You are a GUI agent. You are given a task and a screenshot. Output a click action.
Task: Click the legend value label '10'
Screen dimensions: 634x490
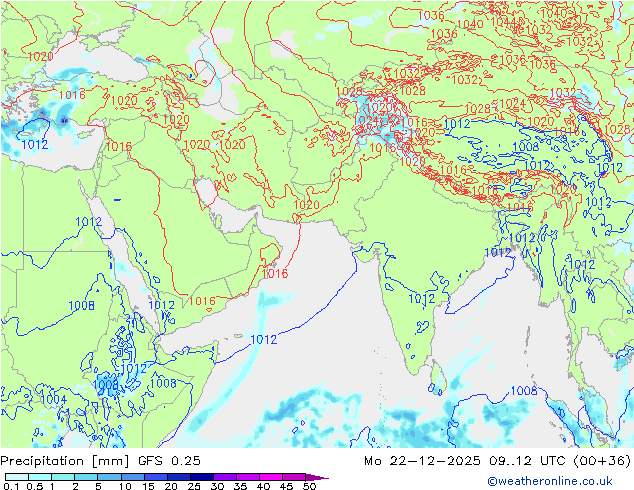pos(125,486)
